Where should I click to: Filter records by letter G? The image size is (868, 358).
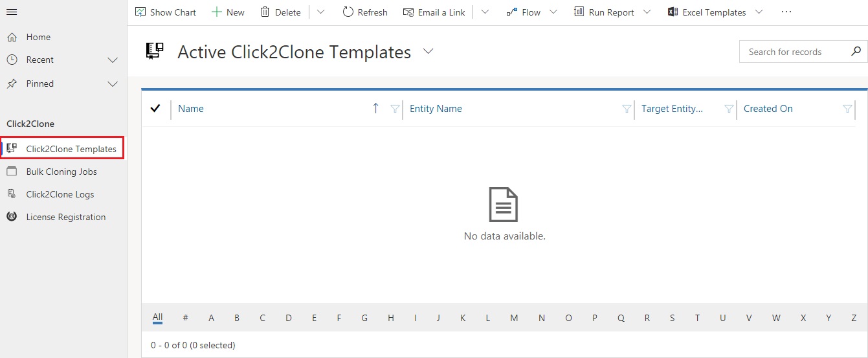[x=364, y=318]
